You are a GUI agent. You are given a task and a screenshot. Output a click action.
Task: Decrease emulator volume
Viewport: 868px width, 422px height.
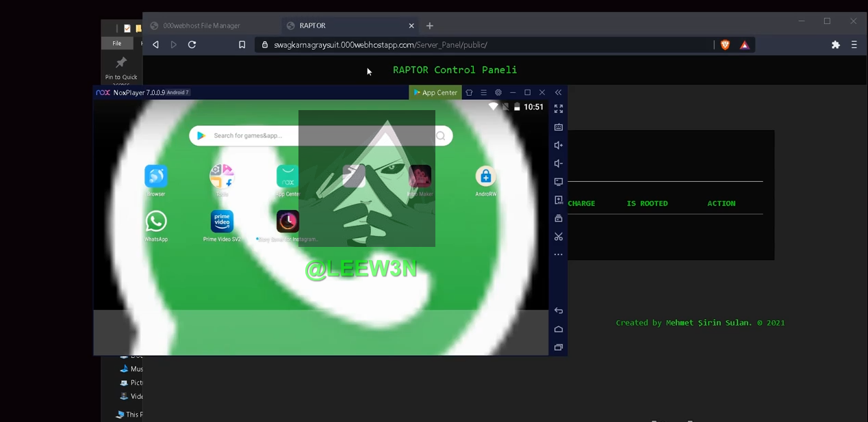tap(559, 163)
